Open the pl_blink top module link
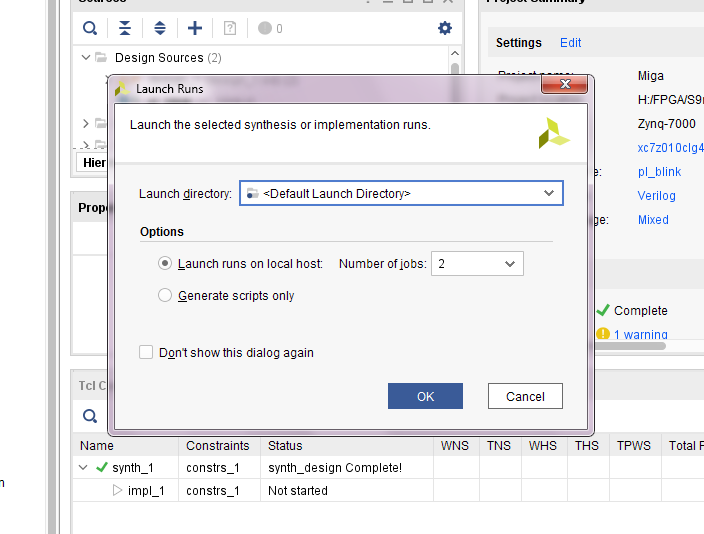 click(659, 172)
